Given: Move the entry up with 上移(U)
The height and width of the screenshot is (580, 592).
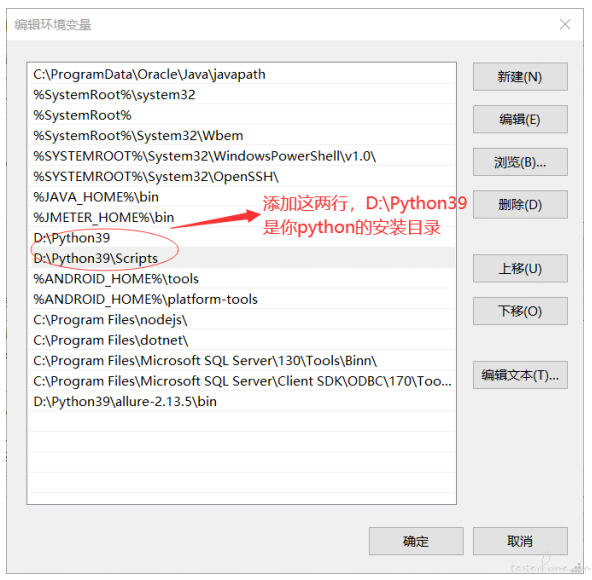Looking at the screenshot, I should [x=520, y=268].
